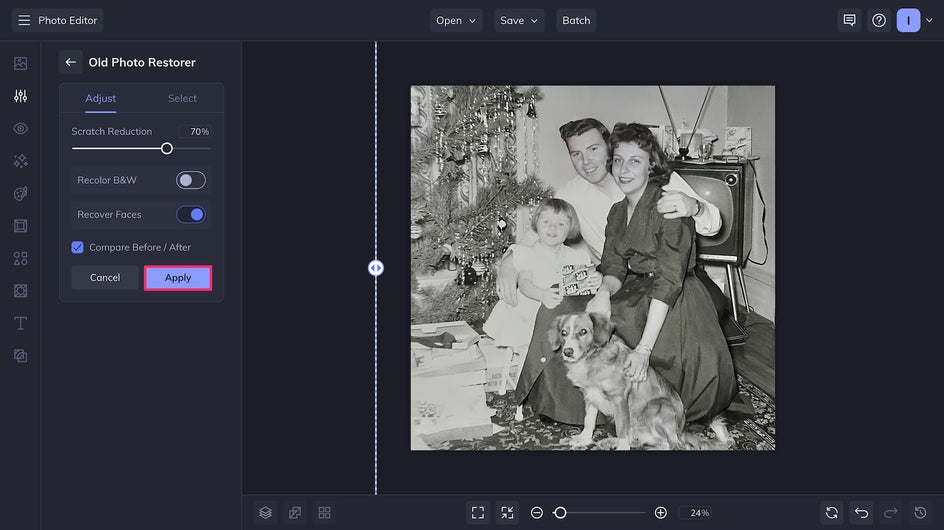Open the user account avatar

(908, 20)
